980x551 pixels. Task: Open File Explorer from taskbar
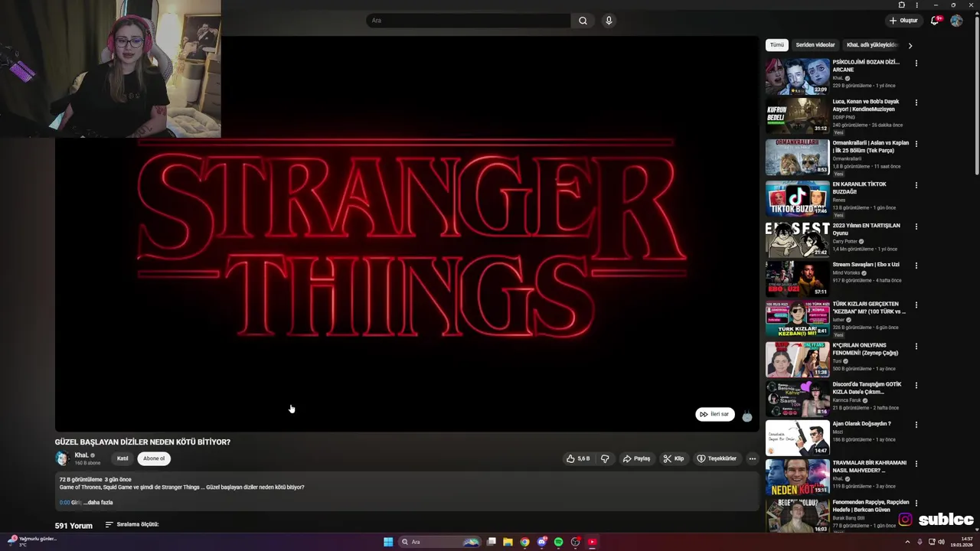tap(508, 542)
